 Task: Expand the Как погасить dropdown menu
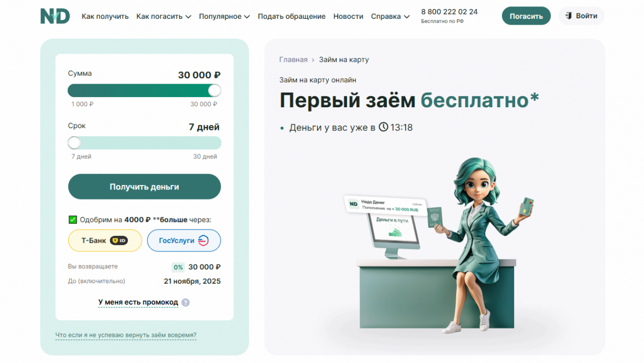point(164,17)
